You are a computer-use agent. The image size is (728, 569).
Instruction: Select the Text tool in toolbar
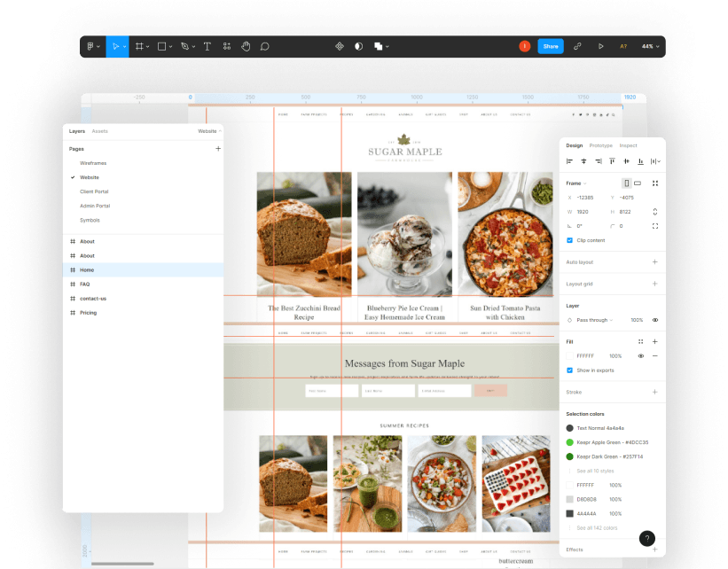click(x=207, y=46)
